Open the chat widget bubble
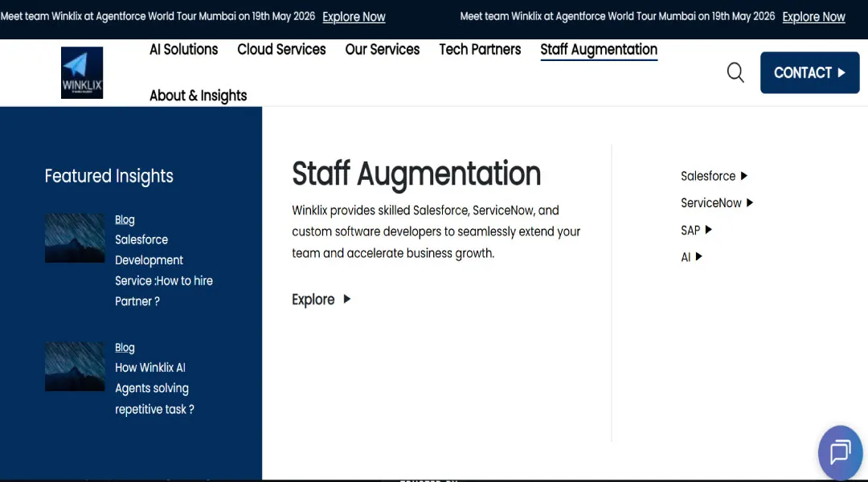The height and width of the screenshot is (482, 868). [840, 452]
